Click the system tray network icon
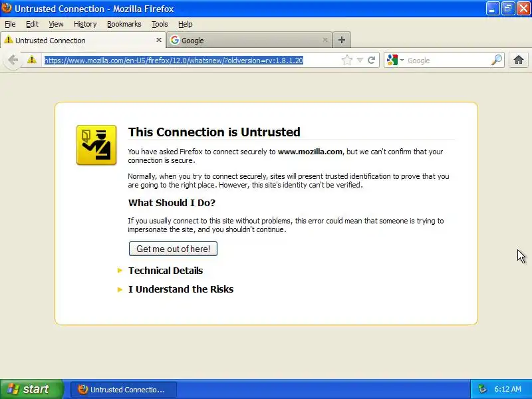This screenshot has height=399, width=532. [x=482, y=389]
